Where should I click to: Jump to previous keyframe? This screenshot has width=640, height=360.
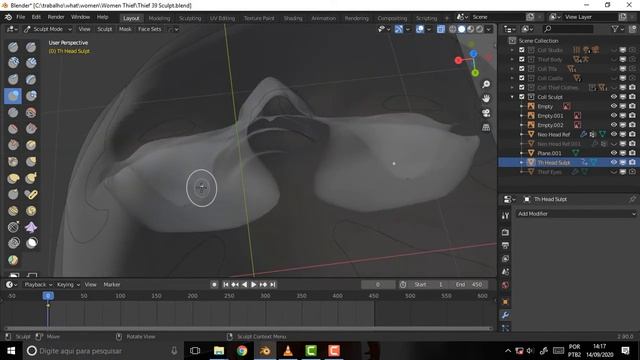pos(235,284)
